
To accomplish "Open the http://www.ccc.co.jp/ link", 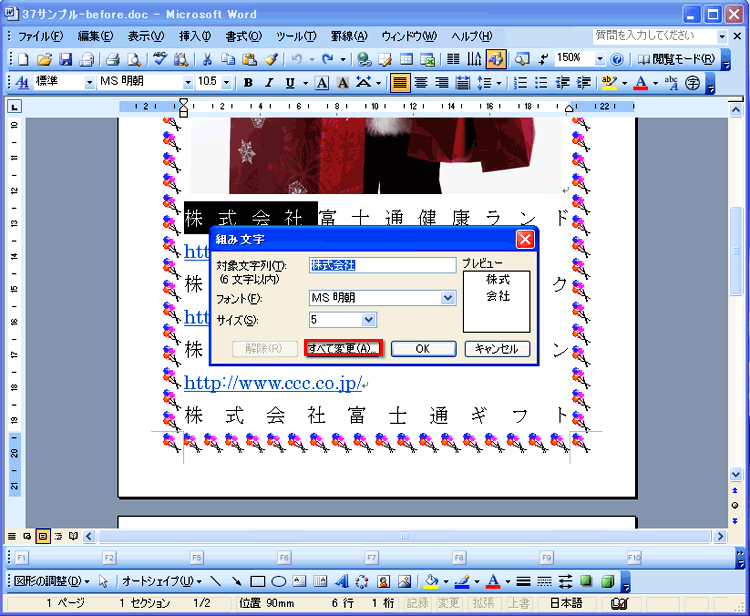I will (x=273, y=383).
